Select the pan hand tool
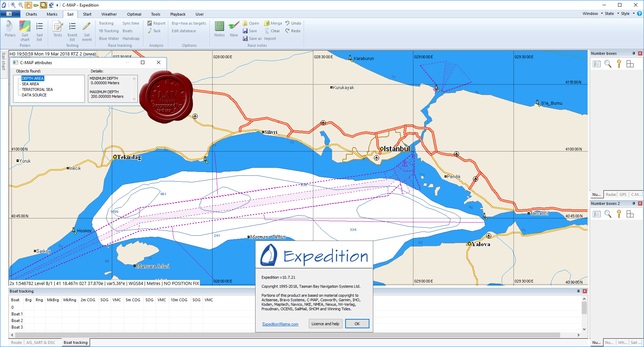This screenshot has width=644, height=347. pyautogui.click(x=28, y=5)
